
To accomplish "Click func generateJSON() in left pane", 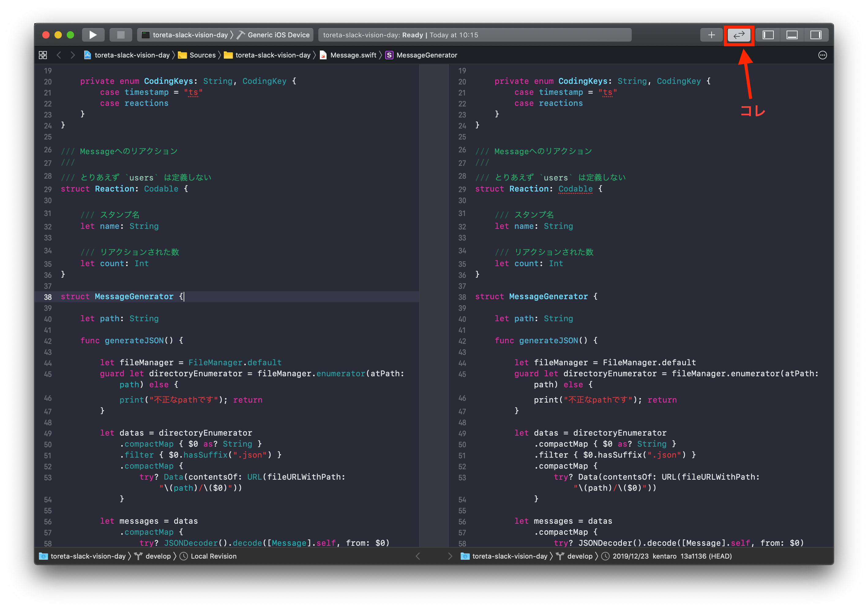I will coord(132,340).
